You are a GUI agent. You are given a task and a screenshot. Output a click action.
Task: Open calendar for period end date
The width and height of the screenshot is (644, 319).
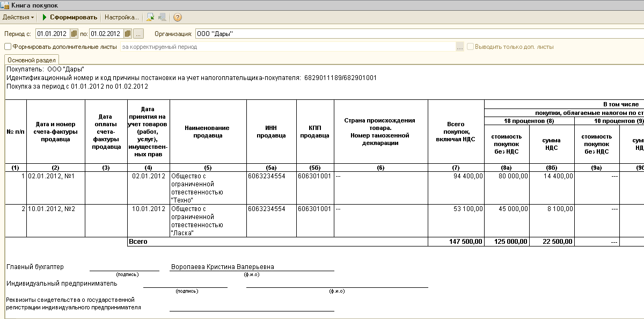pos(127,34)
